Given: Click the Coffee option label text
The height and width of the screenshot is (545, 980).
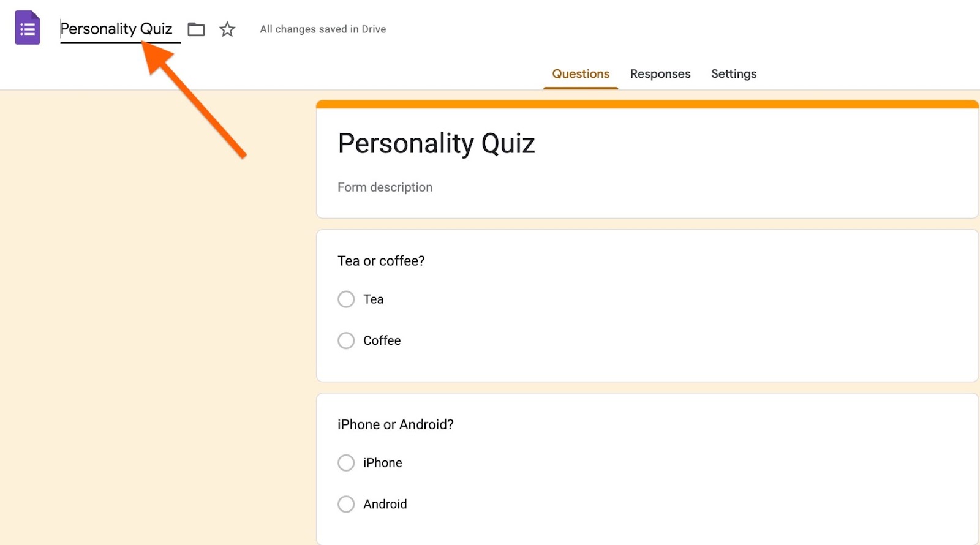Looking at the screenshot, I should click(x=382, y=340).
